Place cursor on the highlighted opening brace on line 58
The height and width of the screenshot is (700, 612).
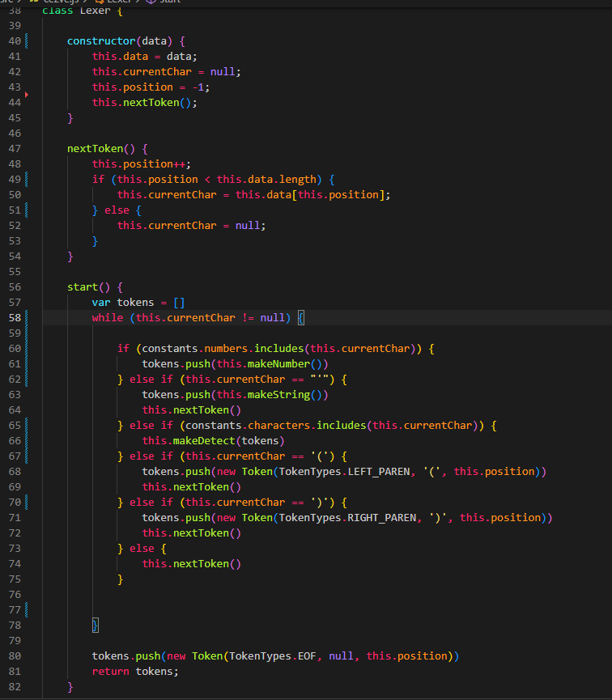click(x=301, y=318)
